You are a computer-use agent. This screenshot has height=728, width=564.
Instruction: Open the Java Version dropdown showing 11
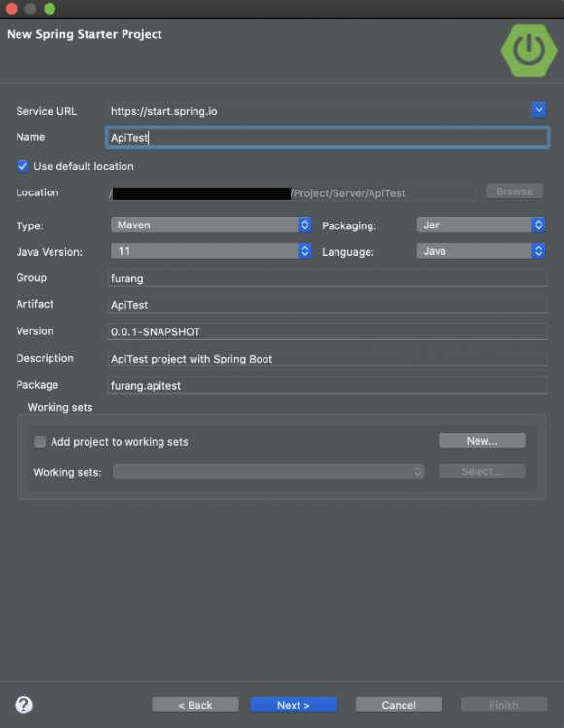(x=211, y=251)
